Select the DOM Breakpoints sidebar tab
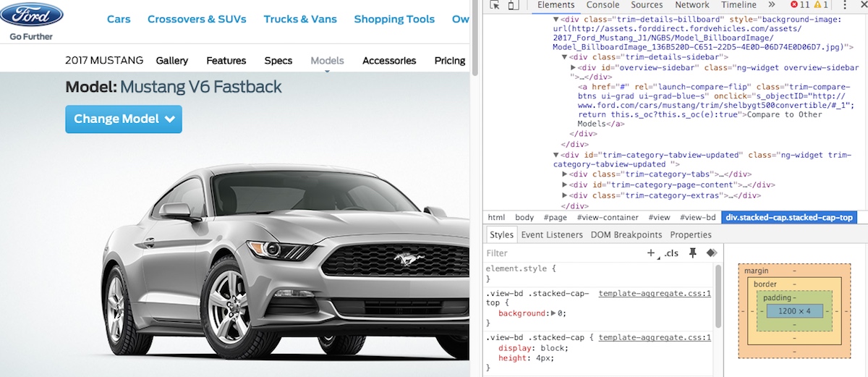 click(626, 234)
